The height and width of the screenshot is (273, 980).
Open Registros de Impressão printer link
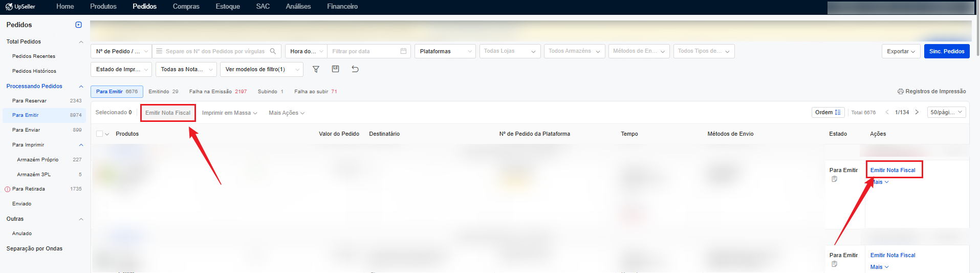click(931, 91)
